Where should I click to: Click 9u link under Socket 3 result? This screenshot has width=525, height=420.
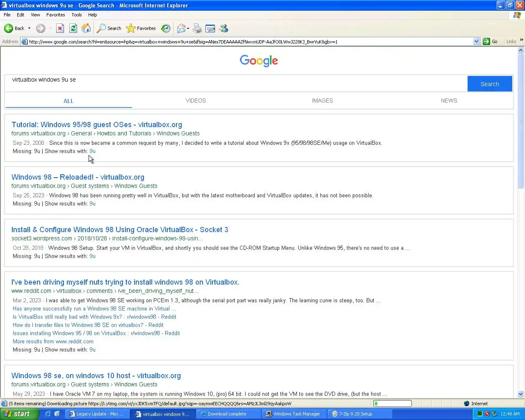click(x=92, y=256)
